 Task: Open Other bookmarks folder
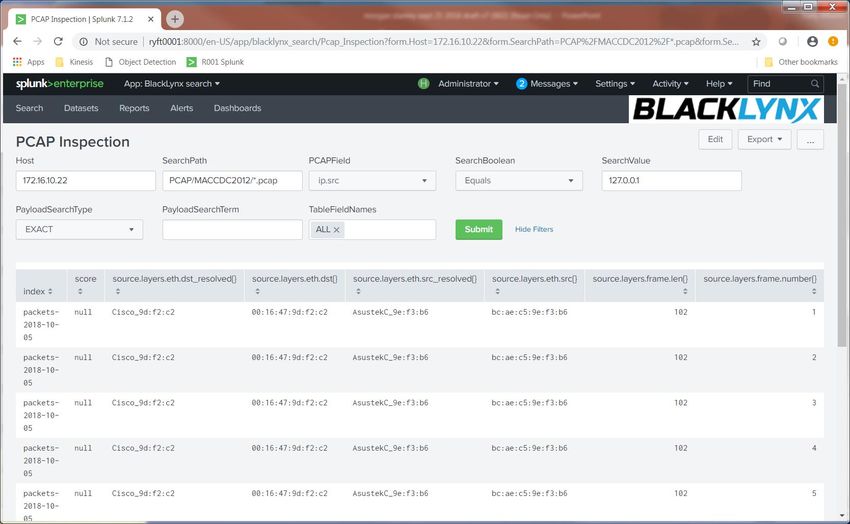pyautogui.click(x=801, y=62)
